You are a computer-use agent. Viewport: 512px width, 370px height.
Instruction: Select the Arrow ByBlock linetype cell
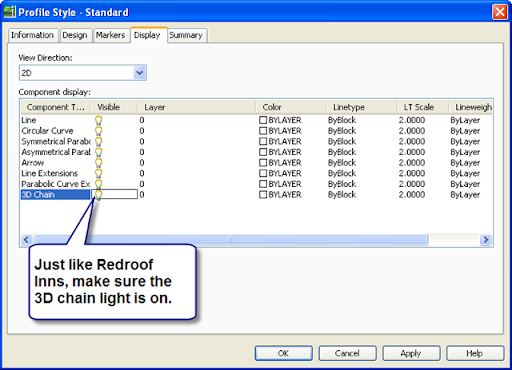tap(342, 163)
